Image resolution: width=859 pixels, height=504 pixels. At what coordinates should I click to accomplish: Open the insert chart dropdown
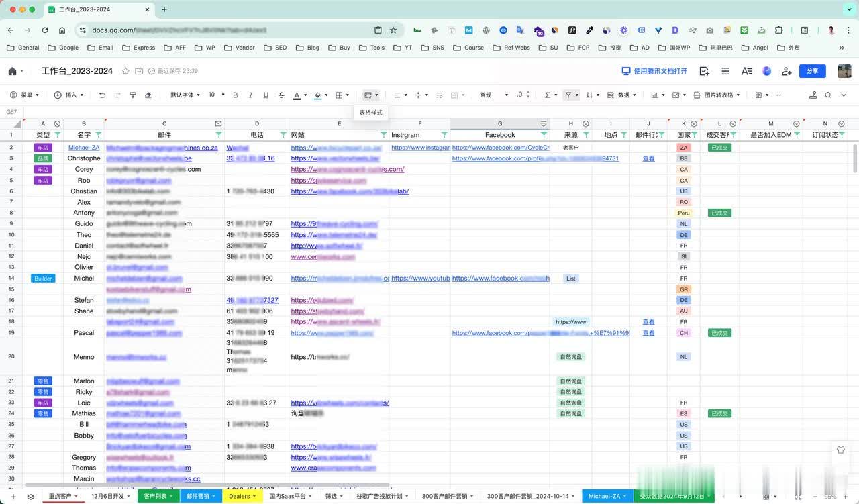658,95
